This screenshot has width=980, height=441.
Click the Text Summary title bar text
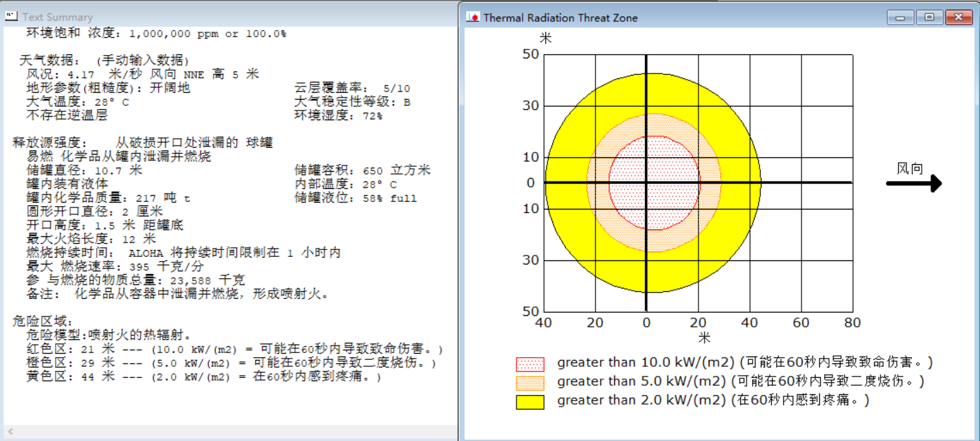[58, 16]
